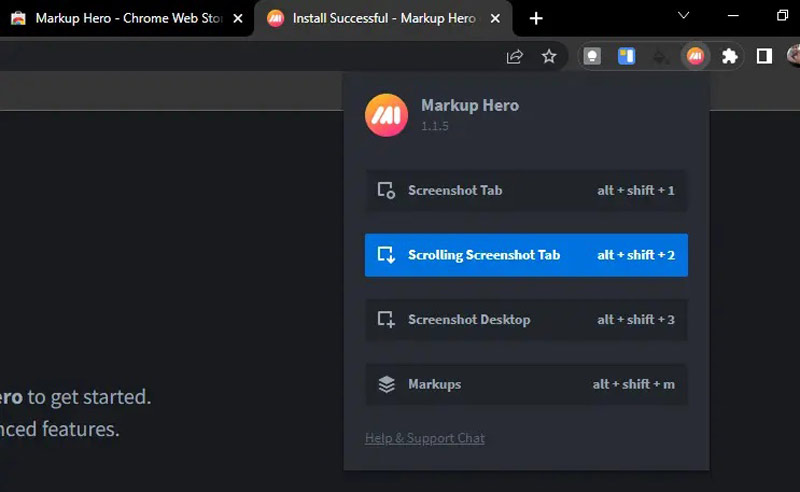The height and width of the screenshot is (492, 800).
Task: Click the dark dimmed extension icon
Action: pos(661,56)
